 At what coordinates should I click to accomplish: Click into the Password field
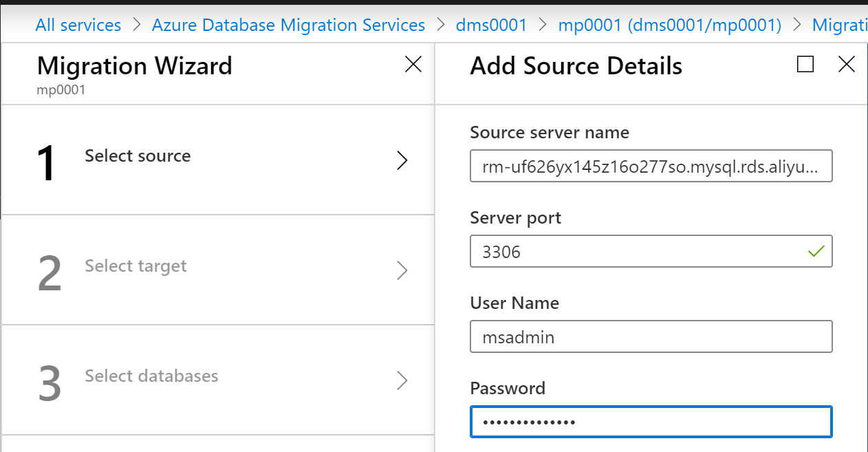click(651, 422)
